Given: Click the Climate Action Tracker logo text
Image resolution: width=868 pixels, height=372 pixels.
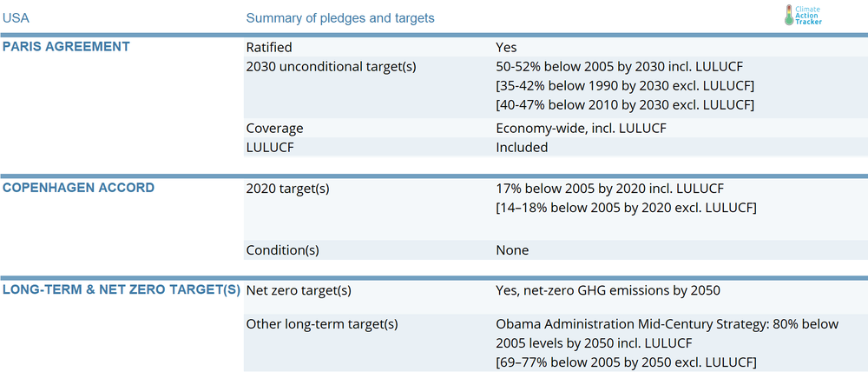Looking at the screenshot, I should [x=808, y=16].
